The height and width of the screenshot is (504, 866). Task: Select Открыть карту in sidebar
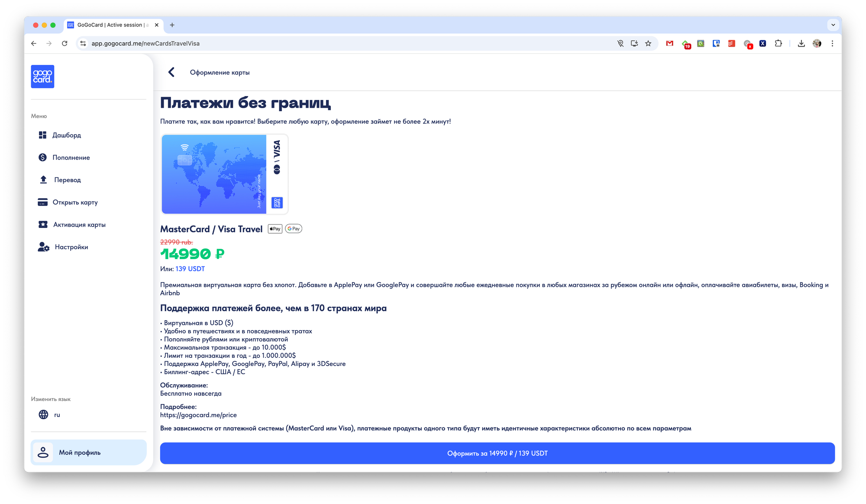tap(75, 202)
